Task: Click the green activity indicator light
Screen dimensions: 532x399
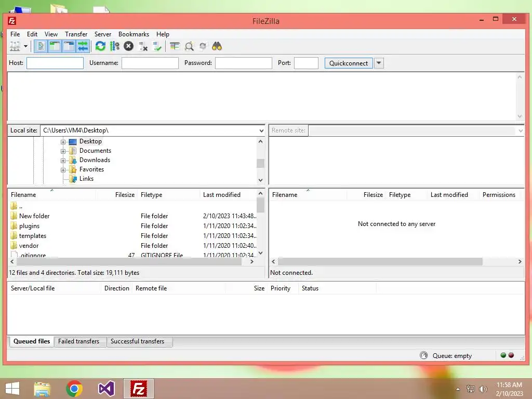Action: coord(503,355)
